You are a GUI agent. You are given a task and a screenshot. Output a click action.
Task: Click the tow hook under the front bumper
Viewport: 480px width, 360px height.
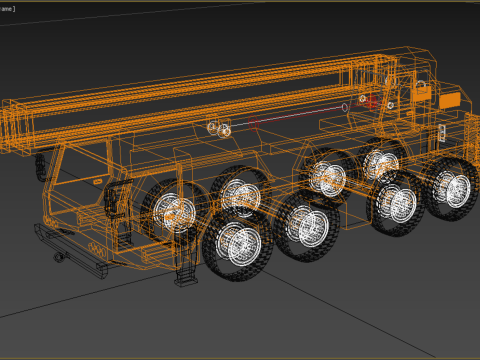pos(59,257)
